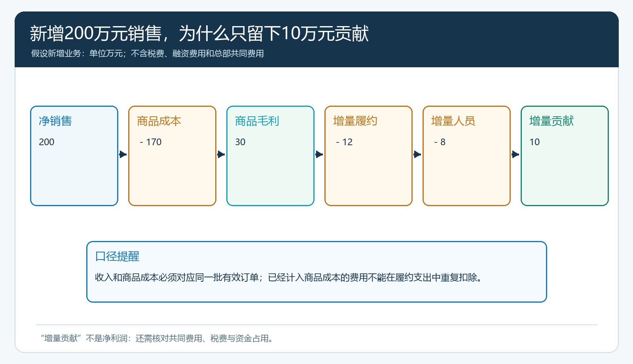The height and width of the screenshot is (364, 633).
Task: Select the value - 12 in 增量履约 card
Action: (344, 142)
